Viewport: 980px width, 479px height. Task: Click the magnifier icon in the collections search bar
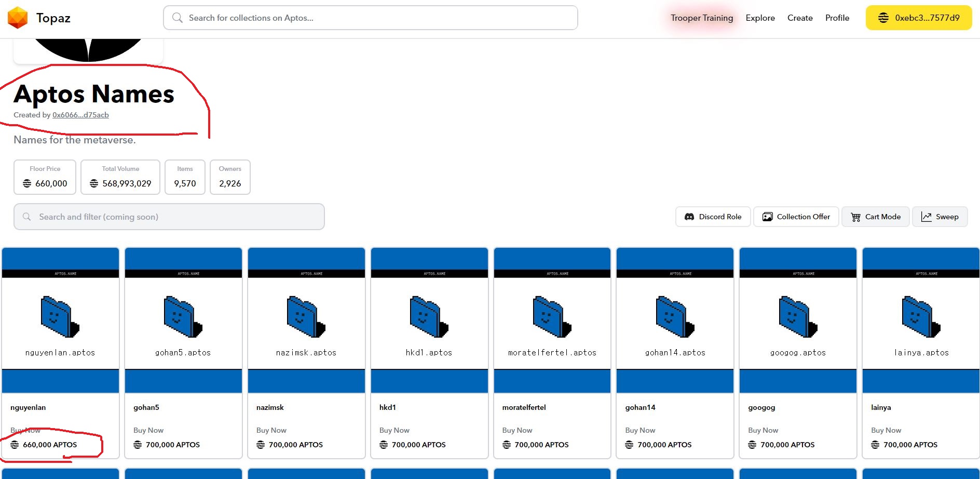(177, 18)
